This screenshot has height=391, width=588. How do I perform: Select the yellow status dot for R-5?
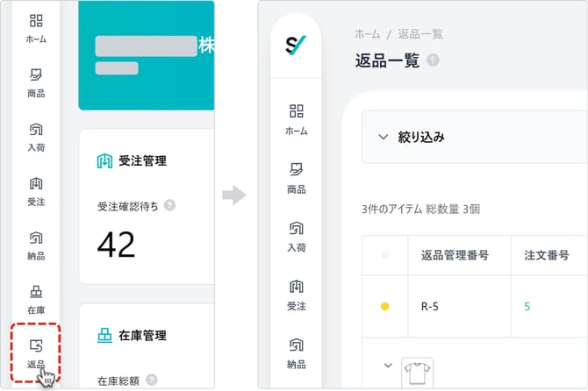[384, 307]
